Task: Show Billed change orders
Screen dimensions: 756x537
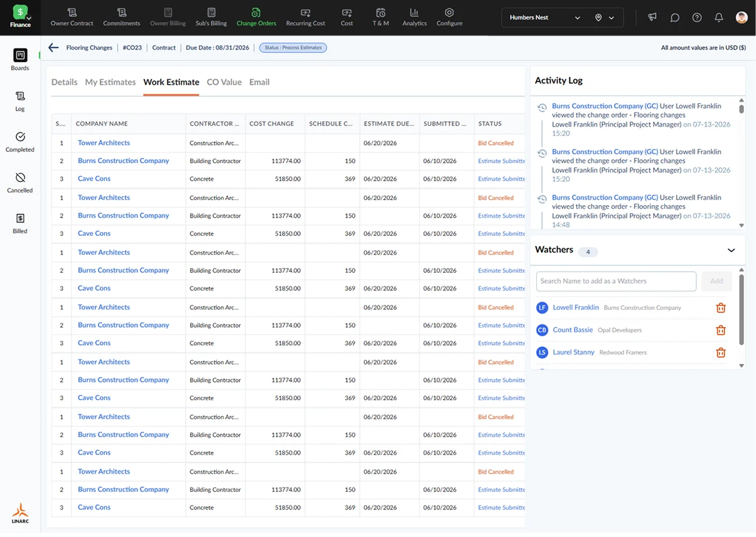Action: point(20,223)
